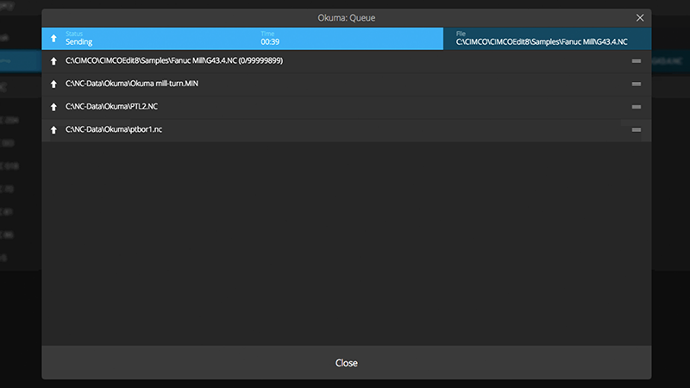Click the Okuma: Queue title bar
This screenshot has height=388, width=690.
coord(346,18)
